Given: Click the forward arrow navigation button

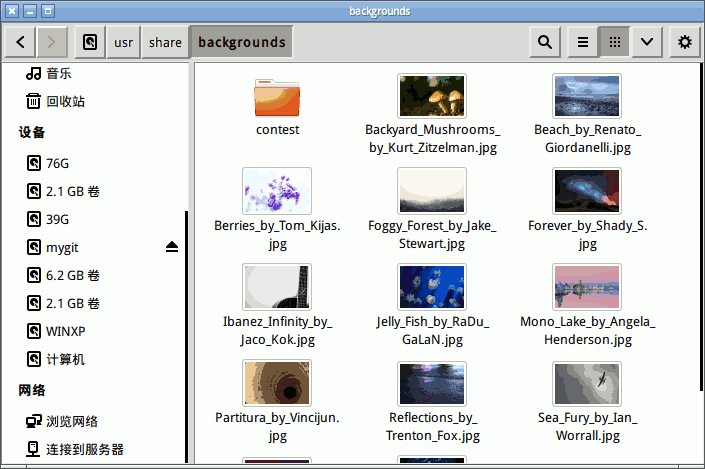Looking at the screenshot, I should tap(52, 42).
